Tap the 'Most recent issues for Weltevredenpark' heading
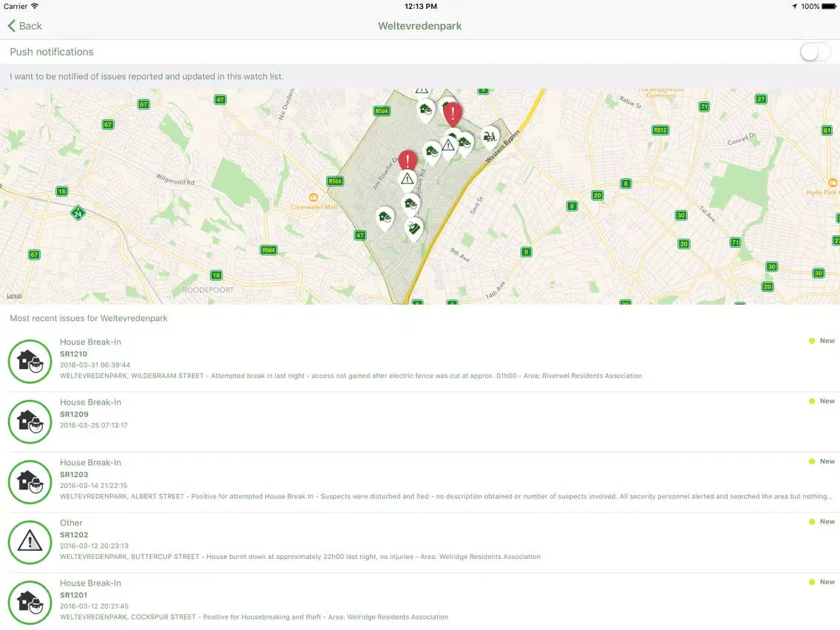840x630 pixels. [x=89, y=318]
